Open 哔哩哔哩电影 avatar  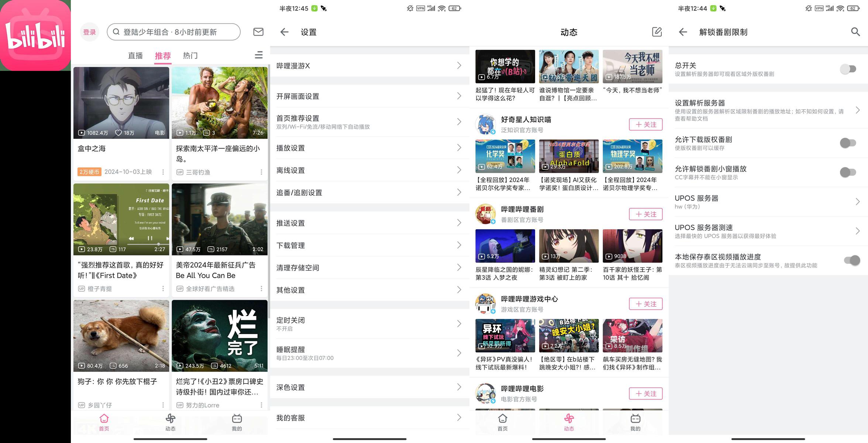coord(485,394)
